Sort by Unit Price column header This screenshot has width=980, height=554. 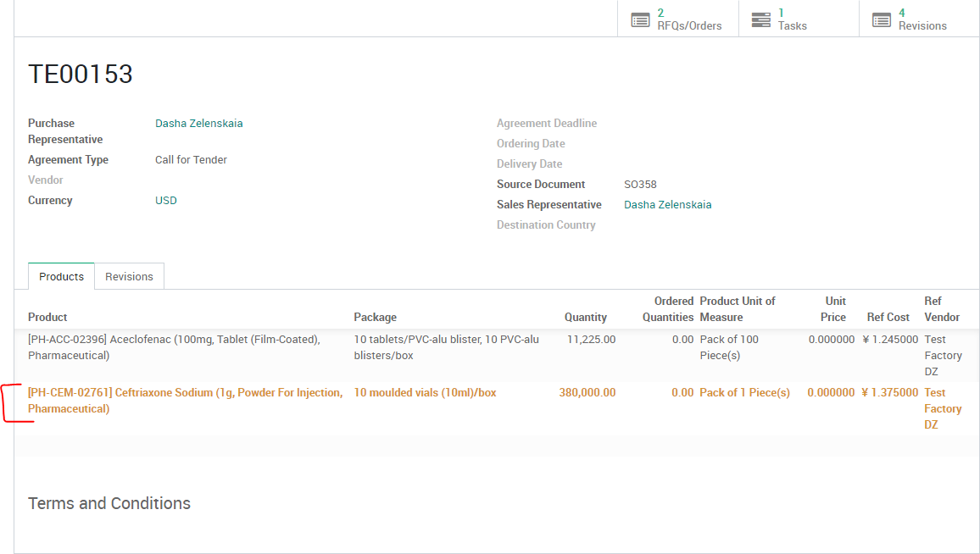pos(833,309)
